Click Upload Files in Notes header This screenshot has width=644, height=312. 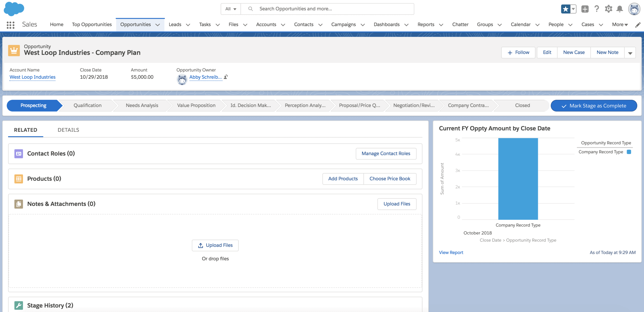pyautogui.click(x=397, y=204)
